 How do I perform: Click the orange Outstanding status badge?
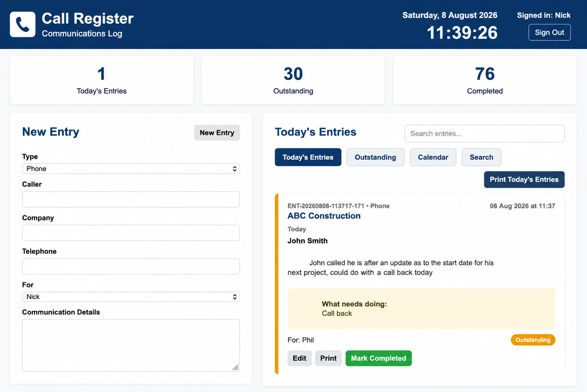pos(533,340)
